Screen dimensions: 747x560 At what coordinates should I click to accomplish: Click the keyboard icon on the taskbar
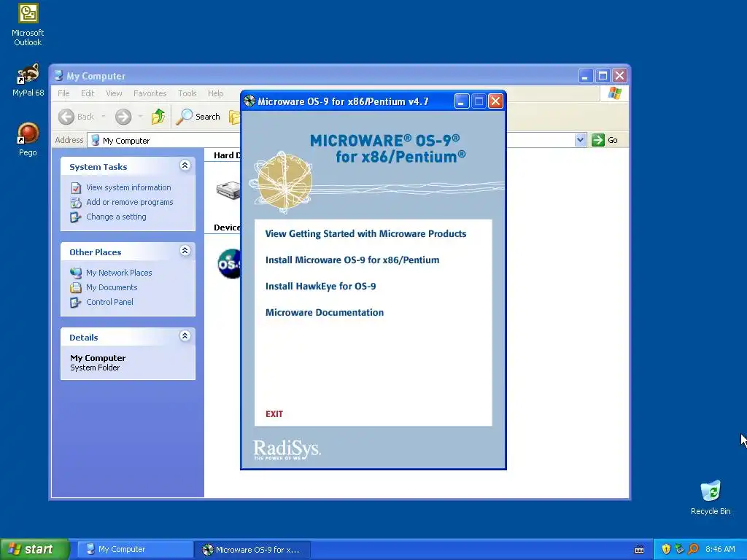click(639, 550)
